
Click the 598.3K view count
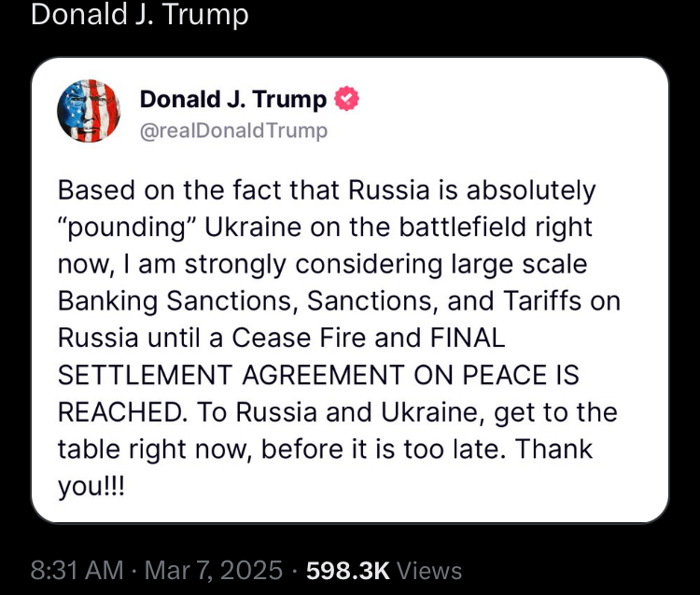pos(347,570)
